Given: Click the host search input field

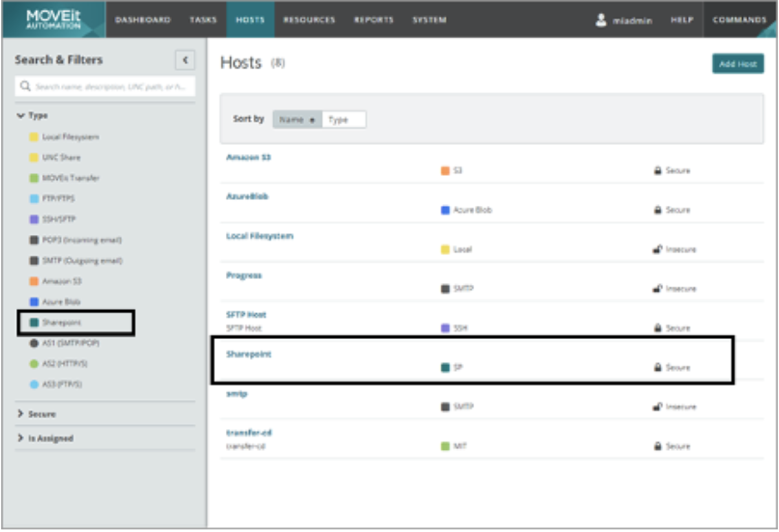Looking at the screenshot, I should (105, 86).
